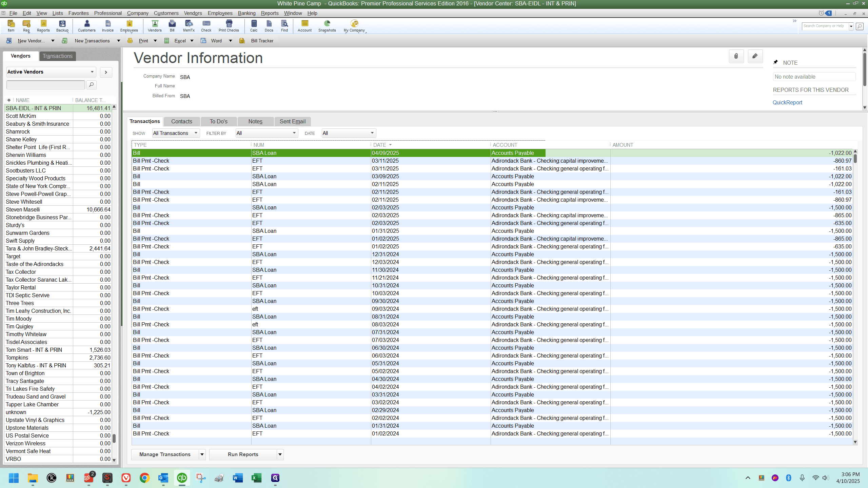The image size is (868, 488).
Task: Open the Employees center icon
Action: (x=129, y=26)
